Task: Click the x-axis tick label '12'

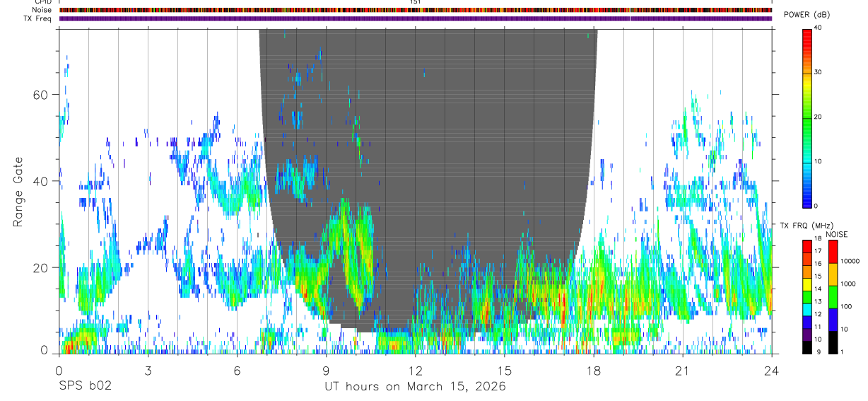Action: [416, 370]
